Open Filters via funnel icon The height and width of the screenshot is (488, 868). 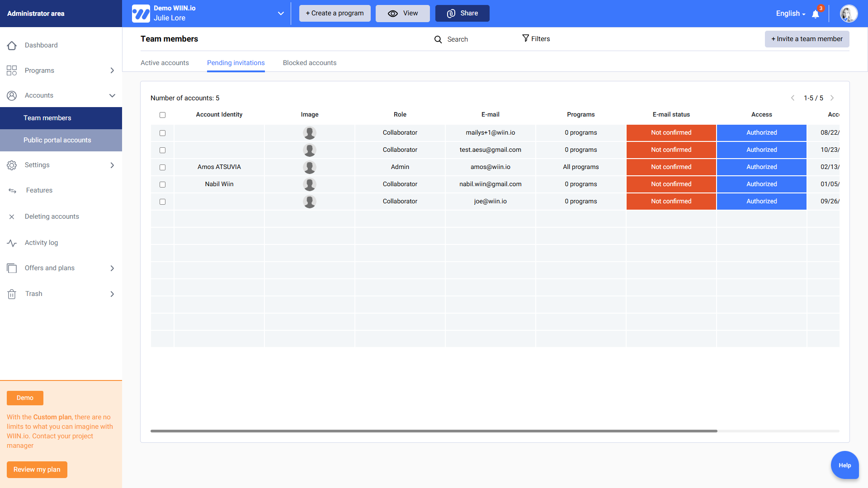pos(525,38)
